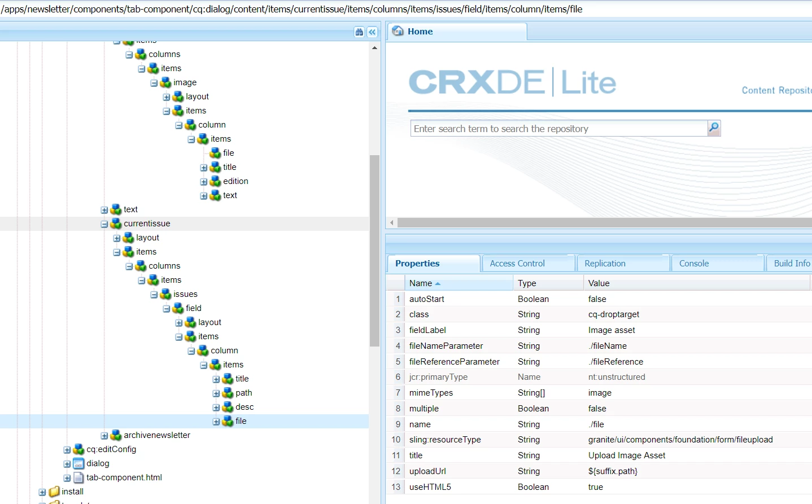Image resolution: width=812 pixels, height=504 pixels.
Task: Click the mimeTypes property name
Action: tap(431, 393)
